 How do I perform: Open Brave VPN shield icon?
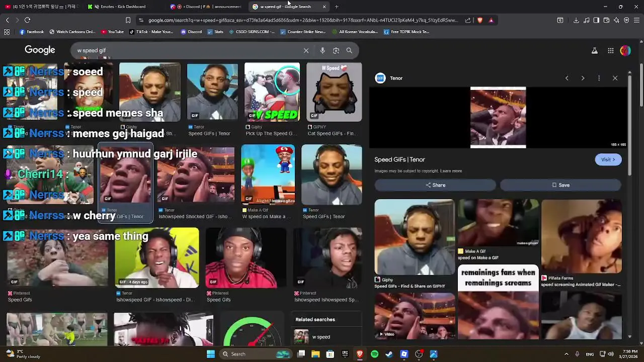point(626,20)
